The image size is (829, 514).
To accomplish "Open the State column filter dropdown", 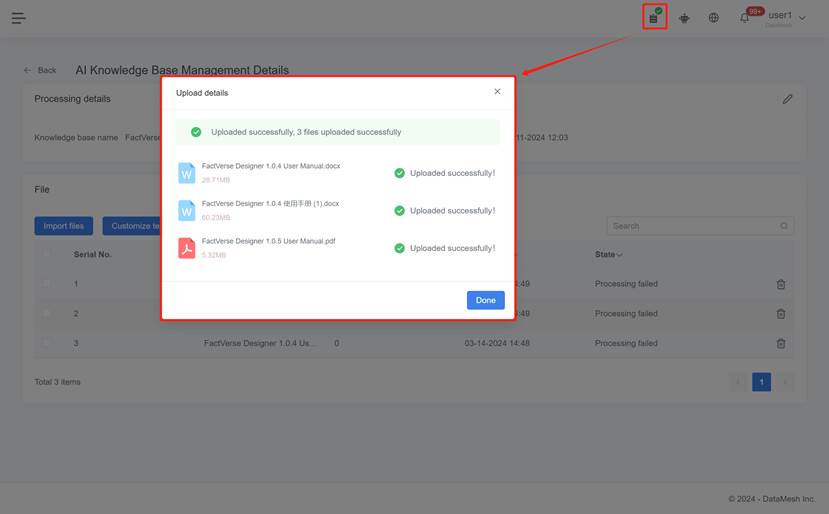I will point(620,255).
